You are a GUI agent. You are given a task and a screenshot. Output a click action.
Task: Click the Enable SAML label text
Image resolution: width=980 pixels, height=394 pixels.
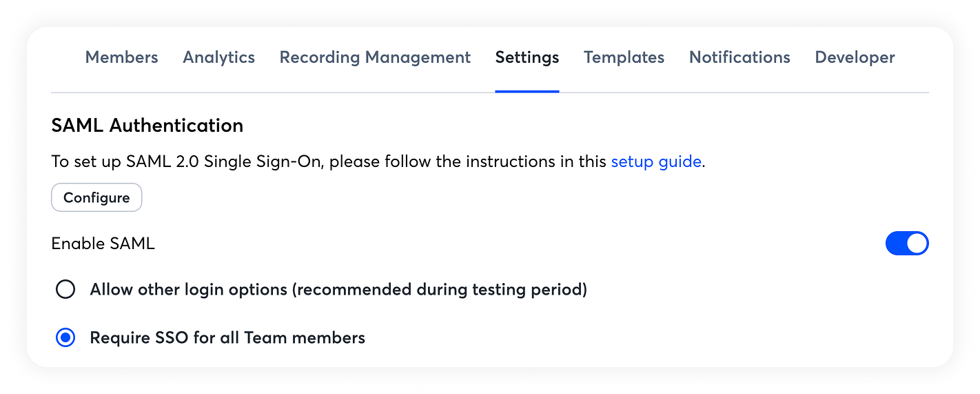[x=103, y=244]
